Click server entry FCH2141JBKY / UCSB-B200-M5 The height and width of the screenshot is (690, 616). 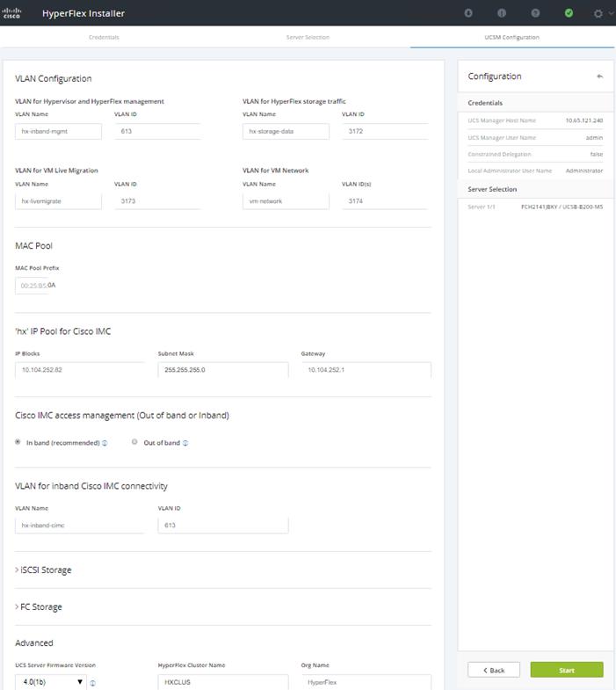(562, 207)
